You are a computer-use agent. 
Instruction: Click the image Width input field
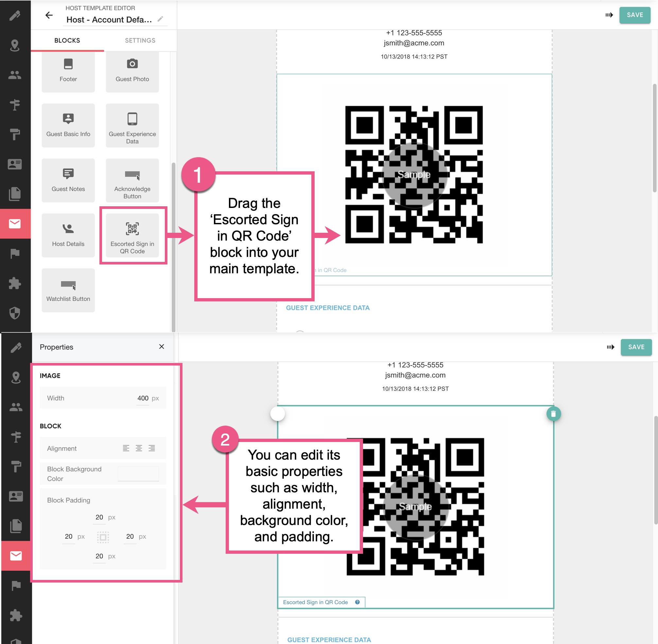coord(143,398)
